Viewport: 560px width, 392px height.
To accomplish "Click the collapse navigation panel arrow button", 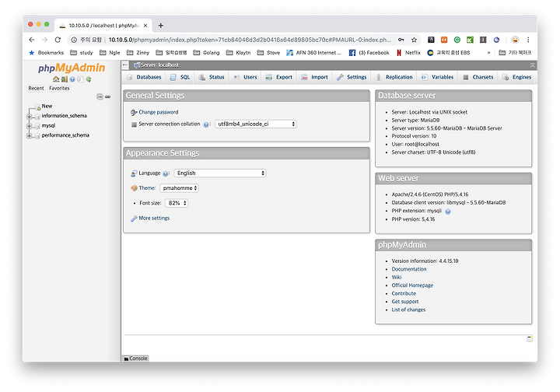I will click(x=125, y=65).
